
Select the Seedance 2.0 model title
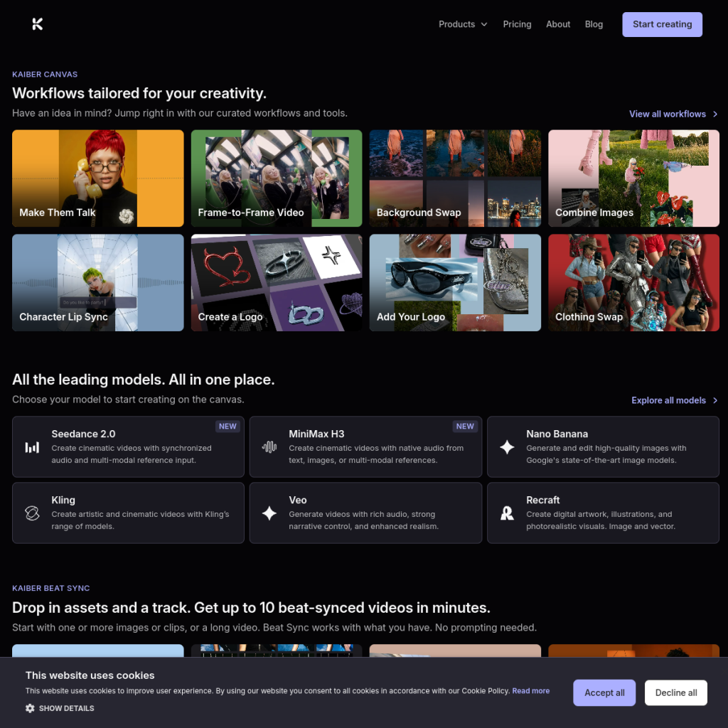click(x=84, y=434)
